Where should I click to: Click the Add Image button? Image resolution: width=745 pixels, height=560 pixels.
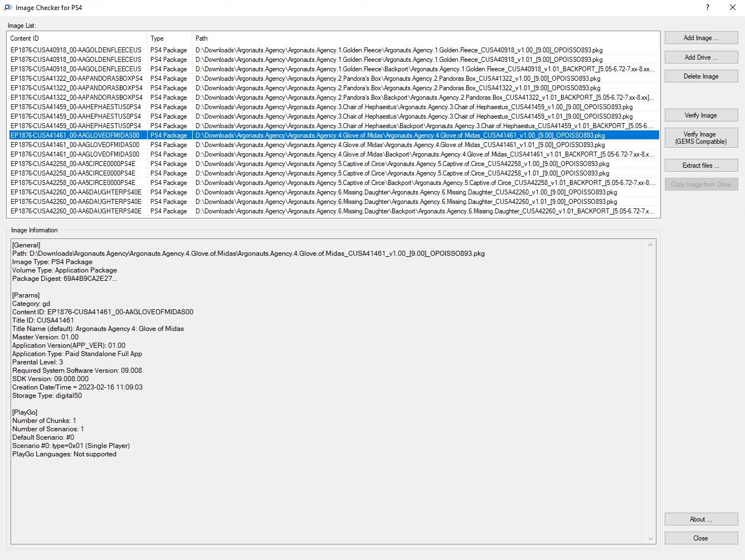pos(701,38)
